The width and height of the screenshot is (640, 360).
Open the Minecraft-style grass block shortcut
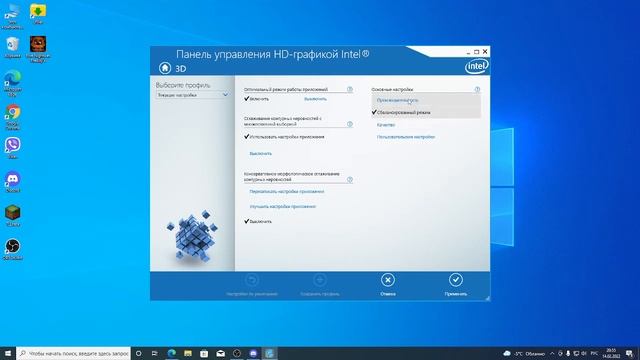(x=13, y=216)
